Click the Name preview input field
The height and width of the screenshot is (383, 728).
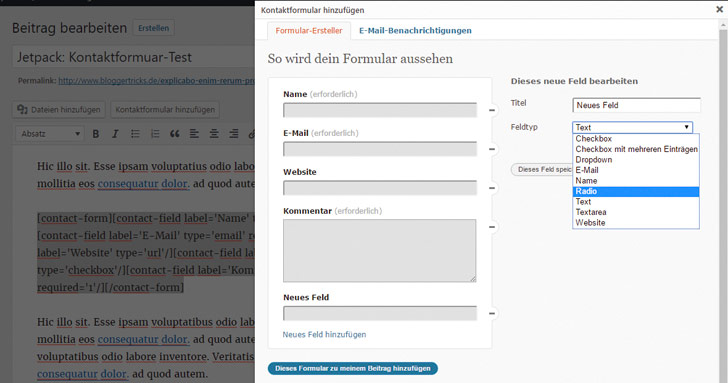point(380,110)
